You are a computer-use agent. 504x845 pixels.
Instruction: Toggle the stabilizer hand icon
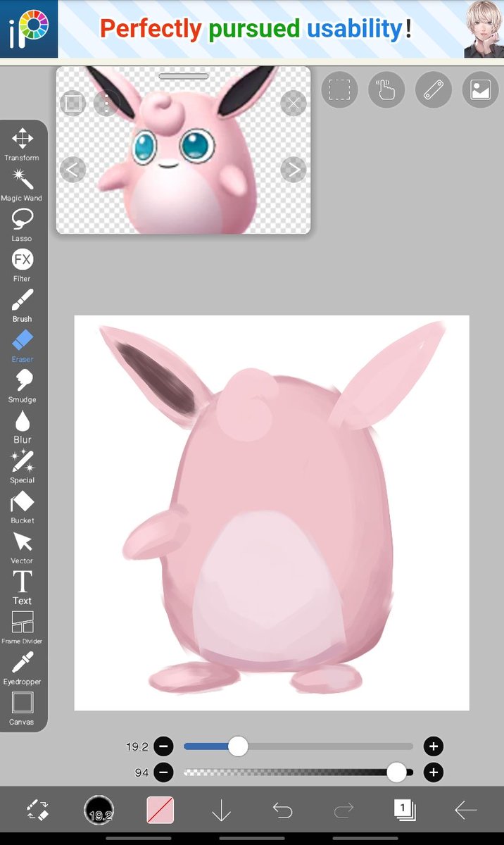coord(386,90)
